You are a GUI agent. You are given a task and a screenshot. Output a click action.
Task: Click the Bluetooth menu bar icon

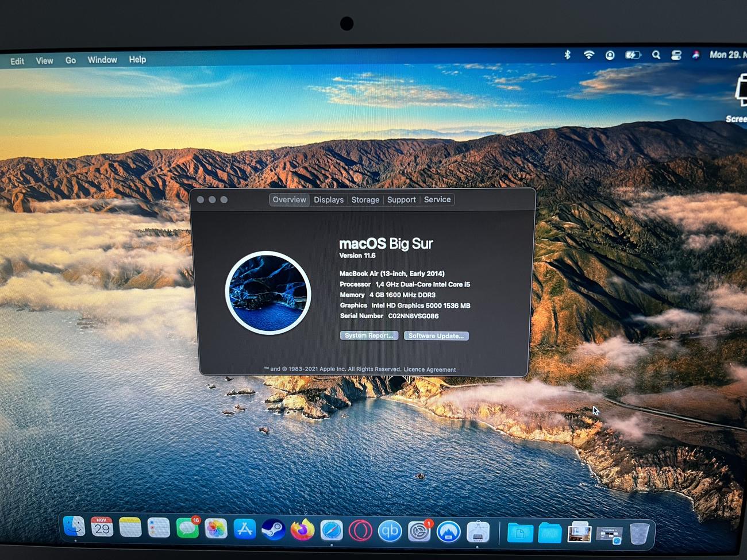567,55
